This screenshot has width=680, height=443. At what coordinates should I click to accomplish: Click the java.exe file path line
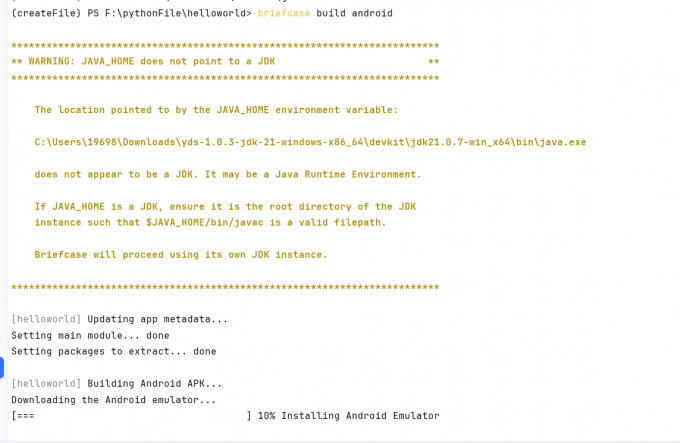310,142
